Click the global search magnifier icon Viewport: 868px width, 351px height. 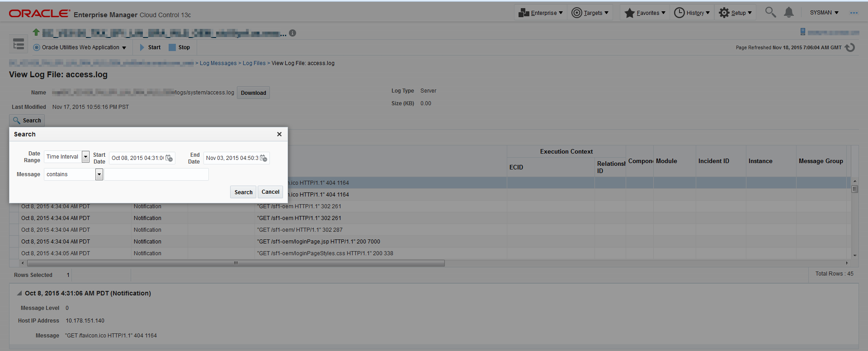[x=770, y=12]
